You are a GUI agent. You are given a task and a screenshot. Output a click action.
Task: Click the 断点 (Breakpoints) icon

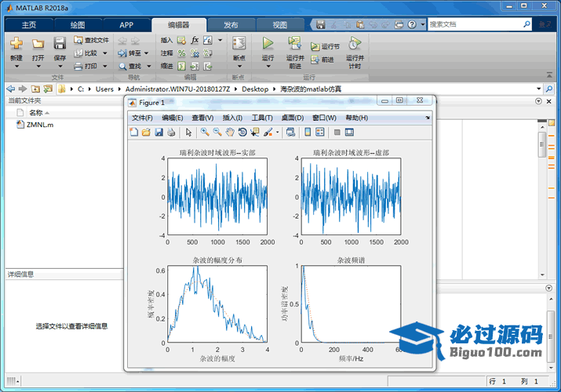pos(239,43)
